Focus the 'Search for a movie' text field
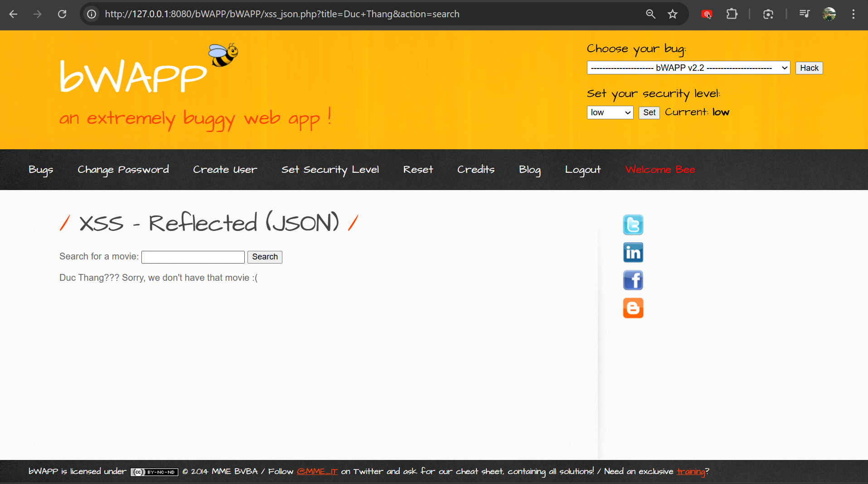868x484 pixels. coord(193,257)
